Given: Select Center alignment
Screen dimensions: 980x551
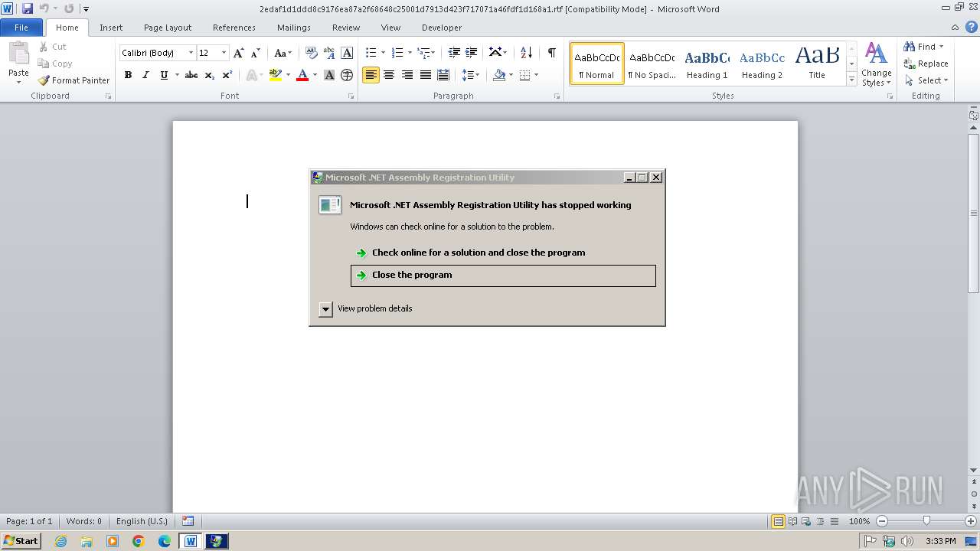Looking at the screenshot, I should 389,75.
